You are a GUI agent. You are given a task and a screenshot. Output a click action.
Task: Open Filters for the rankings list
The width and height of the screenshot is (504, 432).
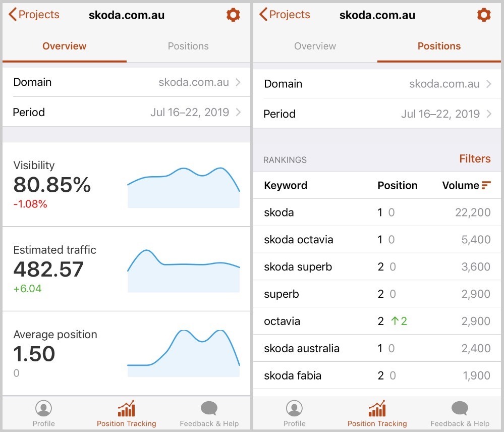[474, 159]
